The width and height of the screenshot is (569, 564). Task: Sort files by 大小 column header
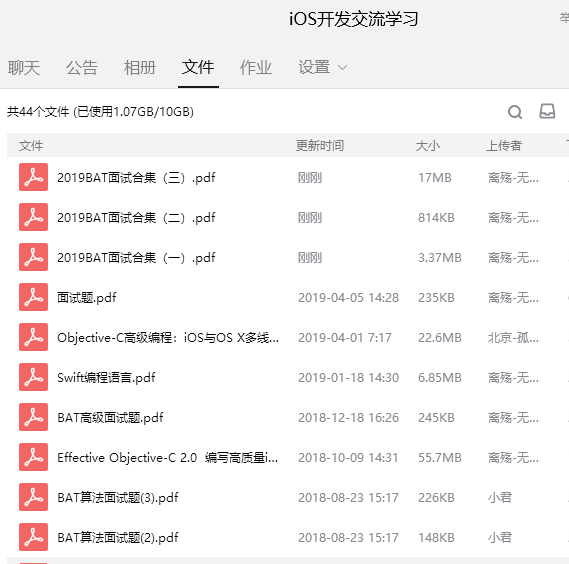click(x=427, y=146)
